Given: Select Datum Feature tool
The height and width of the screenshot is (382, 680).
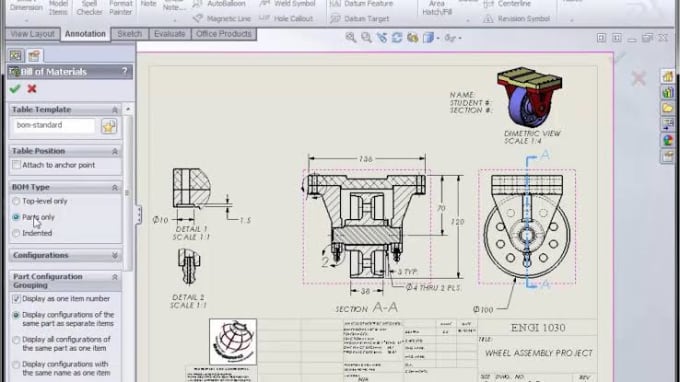Looking at the screenshot, I should (x=361, y=3).
